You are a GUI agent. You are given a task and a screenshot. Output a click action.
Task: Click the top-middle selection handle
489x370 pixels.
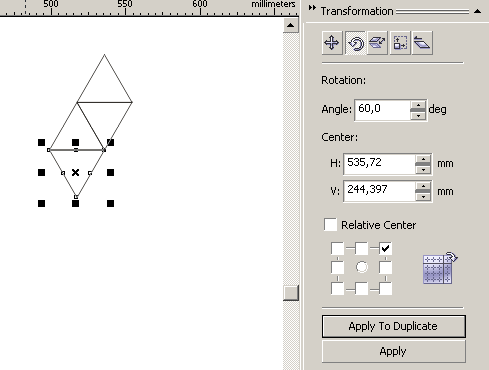click(76, 143)
